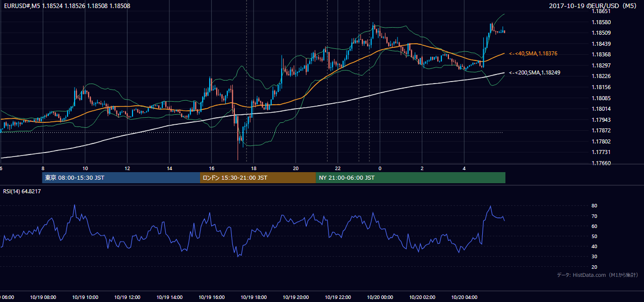
Task: Click the 1.17872 price axis label
Action: click(x=600, y=131)
